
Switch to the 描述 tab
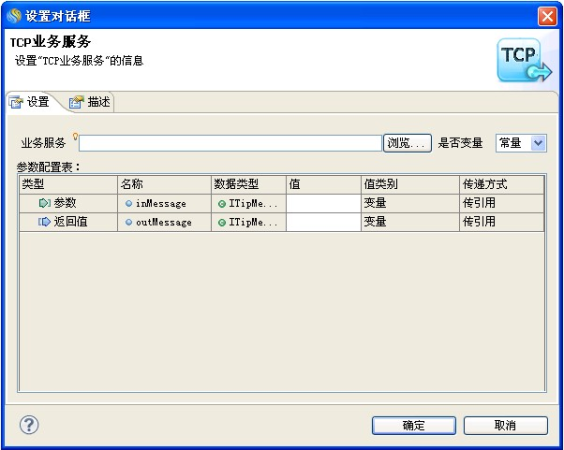click(90, 102)
